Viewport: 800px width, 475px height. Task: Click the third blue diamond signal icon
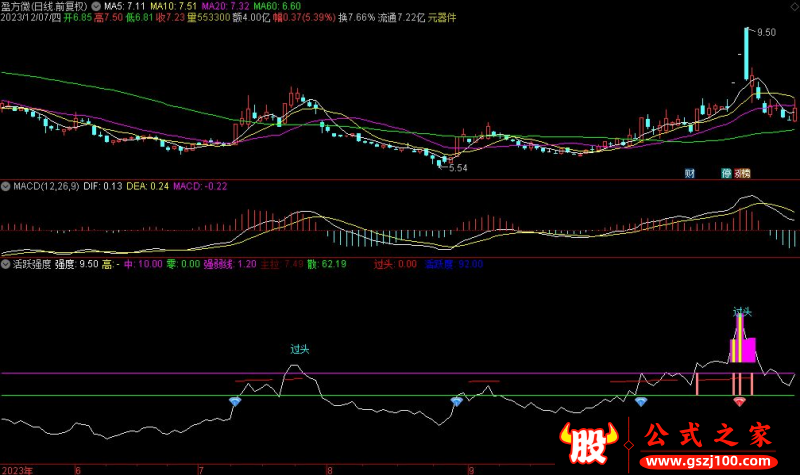[x=640, y=401]
